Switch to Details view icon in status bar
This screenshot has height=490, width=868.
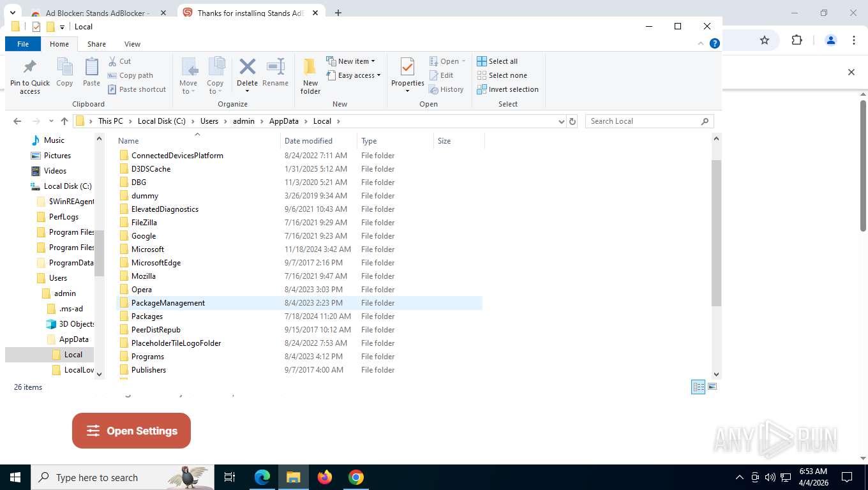698,387
